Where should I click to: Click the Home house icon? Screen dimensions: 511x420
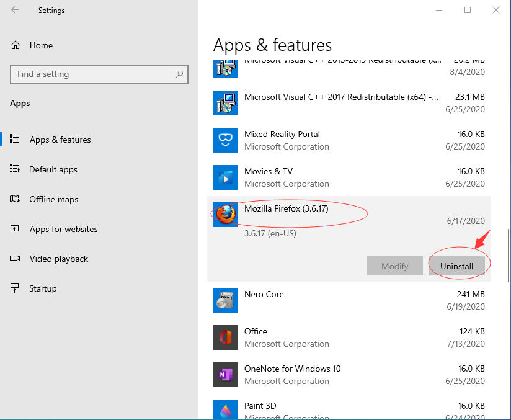(x=16, y=45)
